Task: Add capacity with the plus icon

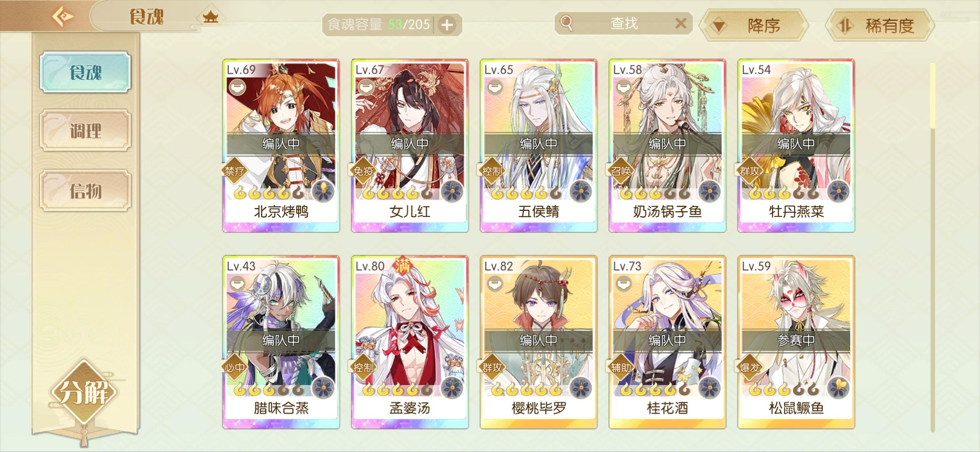Action: click(x=447, y=25)
